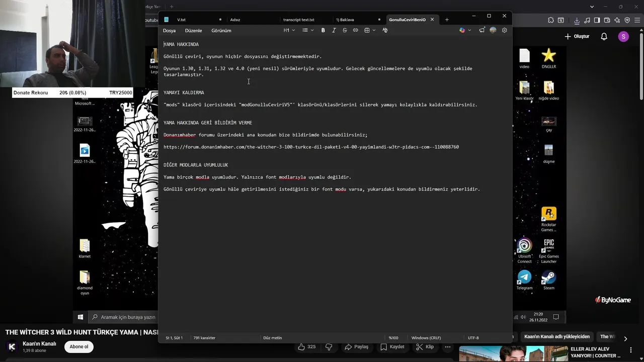The width and height of the screenshot is (644, 362).
Task: Apply strikethrough formatting in Notepad
Action: 345,30
